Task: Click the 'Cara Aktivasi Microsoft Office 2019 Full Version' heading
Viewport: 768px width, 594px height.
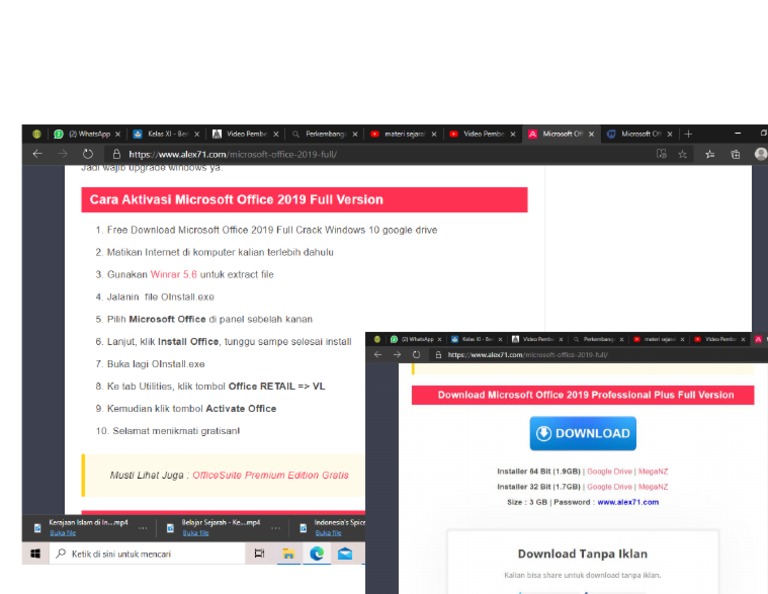Action: 236,200
